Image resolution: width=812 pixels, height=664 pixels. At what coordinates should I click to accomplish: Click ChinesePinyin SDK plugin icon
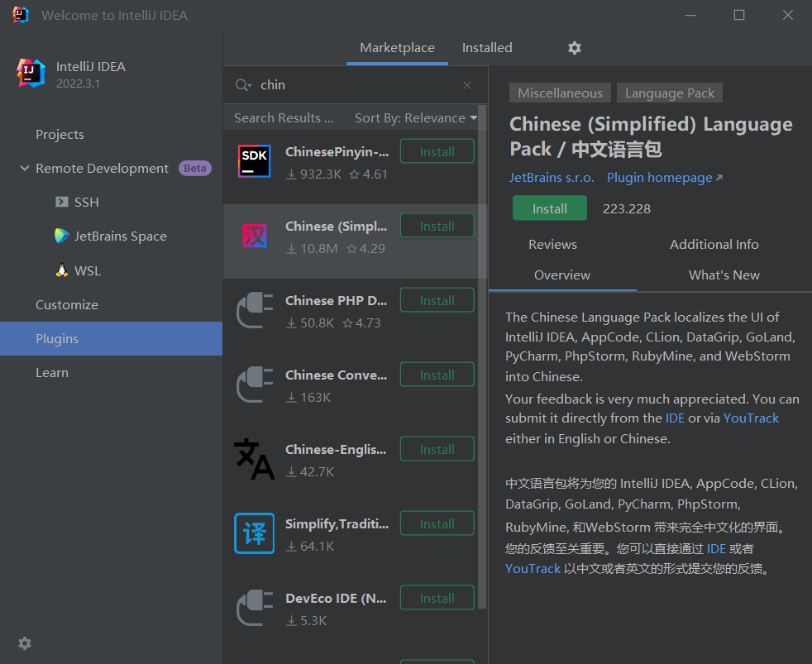(255, 161)
